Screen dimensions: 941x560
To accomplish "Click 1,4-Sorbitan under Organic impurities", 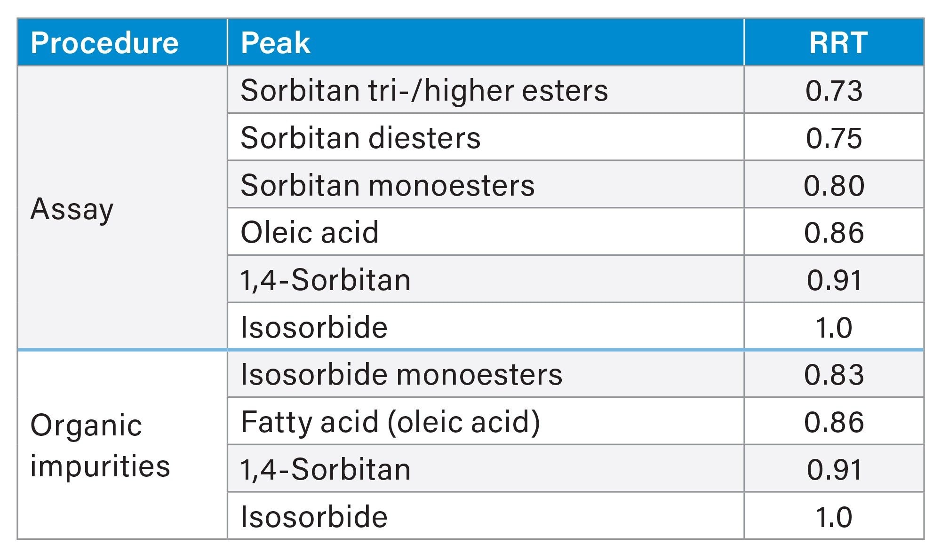I will (x=325, y=469).
